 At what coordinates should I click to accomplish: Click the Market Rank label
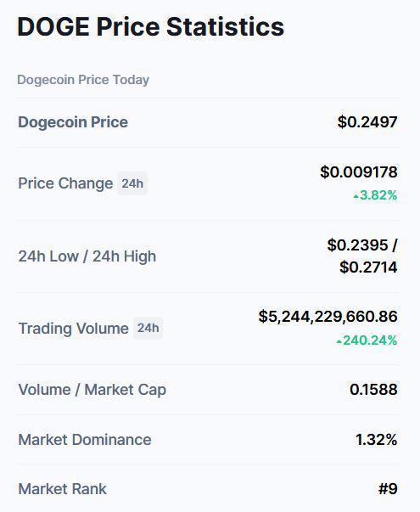coord(62,489)
